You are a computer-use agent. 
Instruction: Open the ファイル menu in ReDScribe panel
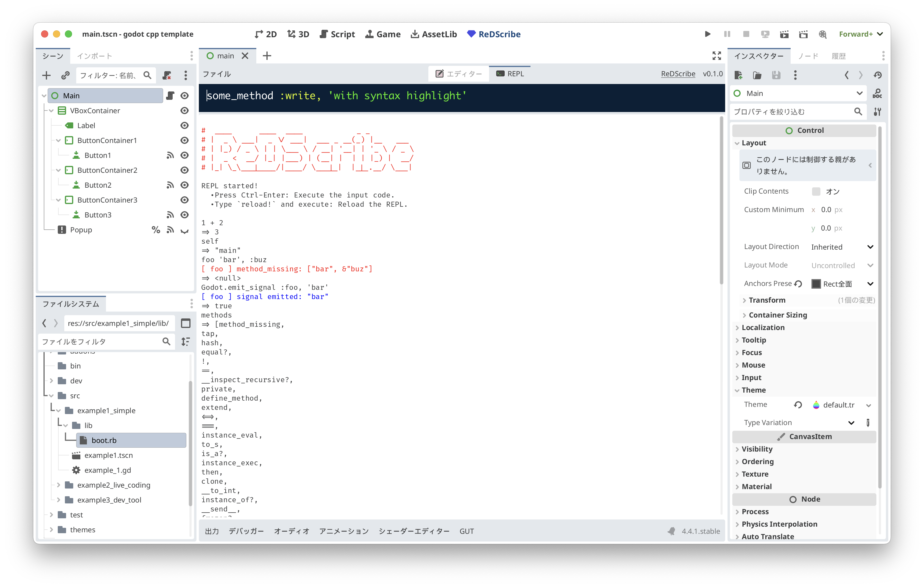[217, 74]
